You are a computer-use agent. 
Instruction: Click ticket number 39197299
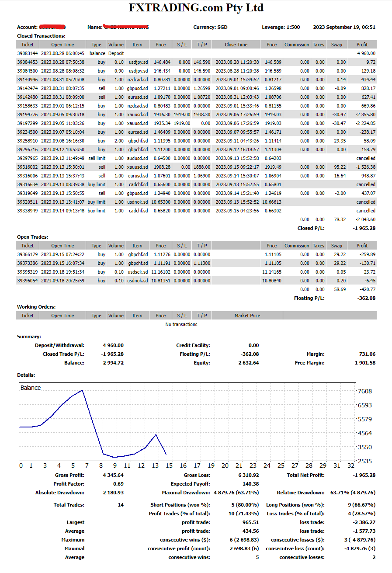click(x=27, y=123)
